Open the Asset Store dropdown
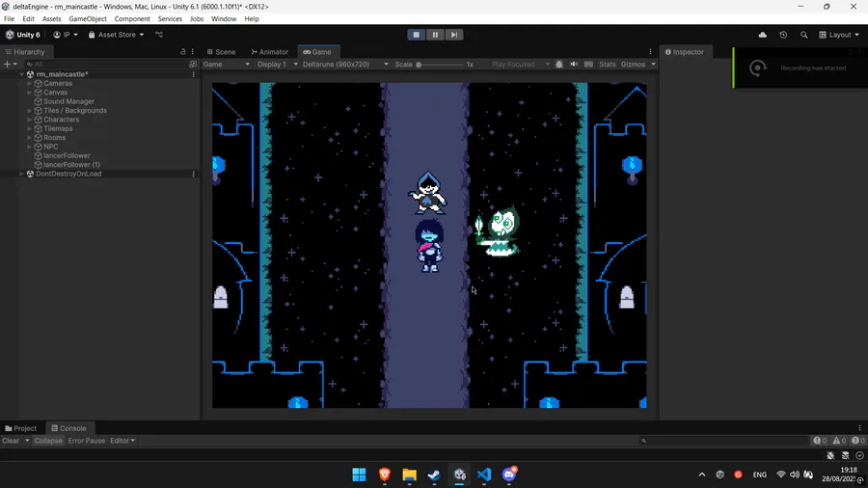The image size is (868, 488). coord(117,35)
